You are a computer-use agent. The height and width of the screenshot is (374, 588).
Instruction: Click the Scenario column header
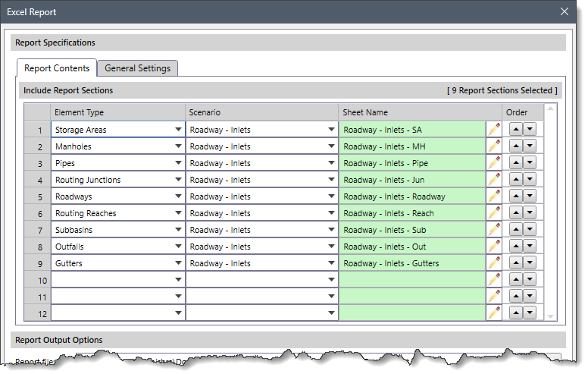click(261, 112)
